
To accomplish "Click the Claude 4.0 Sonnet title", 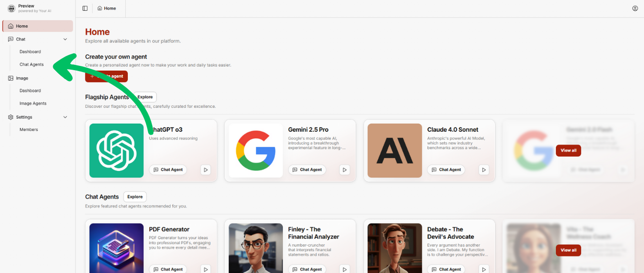I will 453,129.
